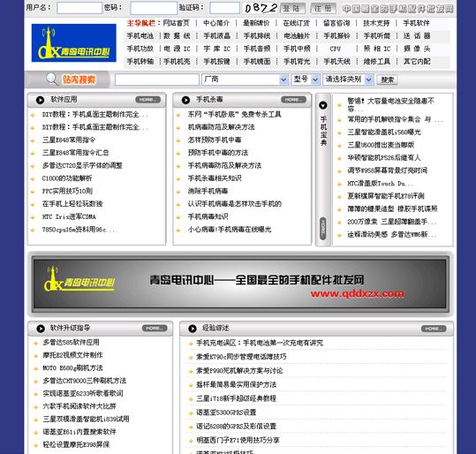The height and width of the screenshot is (454, 476).
Task: Click the www.qddxzx.com banner image
Action: coord(240,284)
